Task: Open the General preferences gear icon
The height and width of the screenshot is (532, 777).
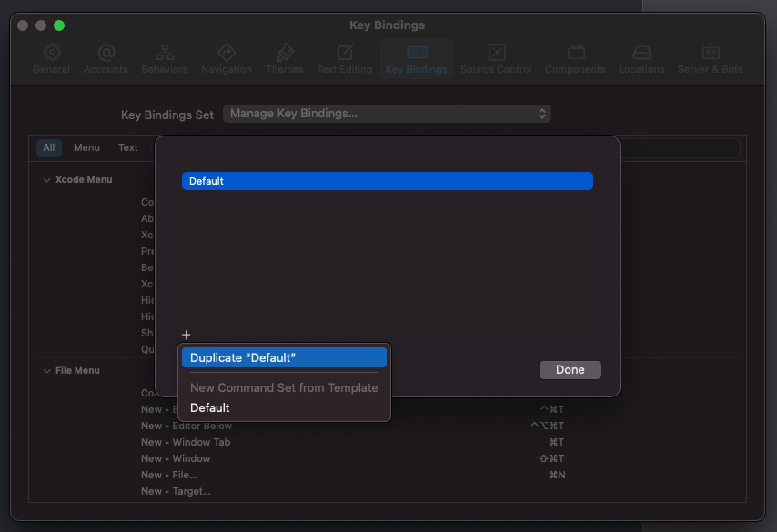Action: click(x=52, y=52)
